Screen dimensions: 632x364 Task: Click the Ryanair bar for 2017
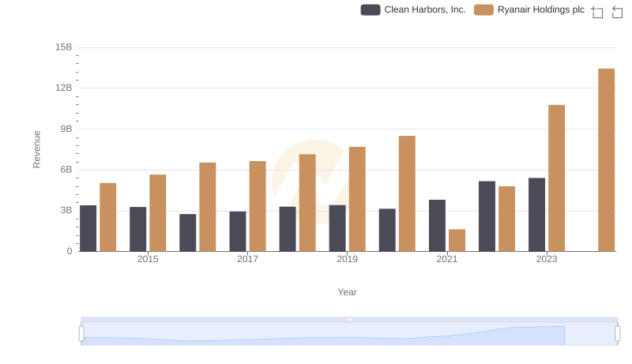pos(258,206)
